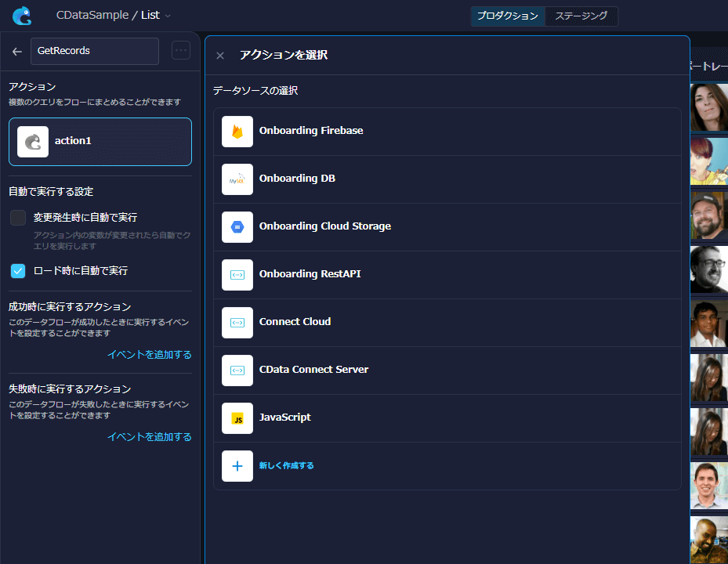Image resolution: width=728 pixels, height=564 pixels.
Task: Select Onboarding Firebase data source
Action: [x=447, y=132]
